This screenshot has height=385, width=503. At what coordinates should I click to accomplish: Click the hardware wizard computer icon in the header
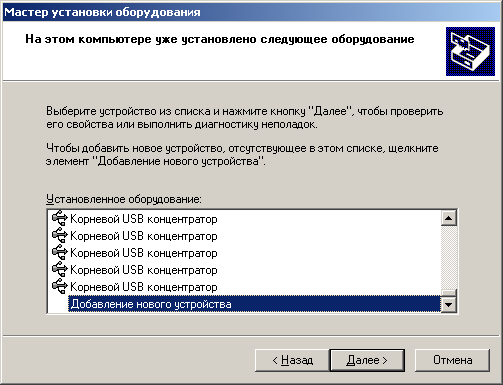click(x=470, y=51)
